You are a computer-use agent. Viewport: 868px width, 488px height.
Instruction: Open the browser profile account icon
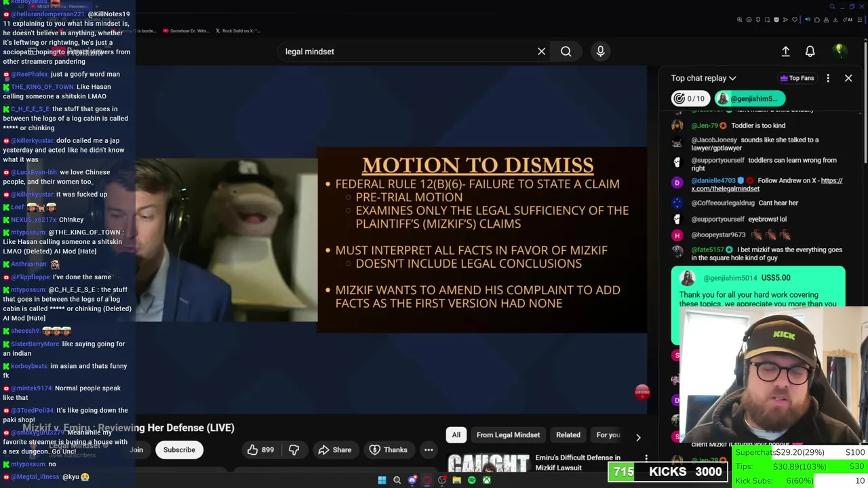(826, 20)
